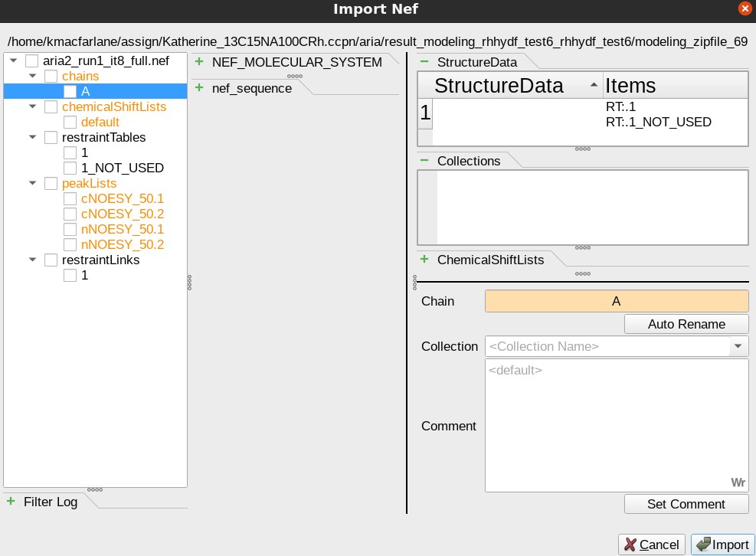Click the Import button
Image resolution: width=756 pixels, height=556 pixels.
[x=723, y=545]
